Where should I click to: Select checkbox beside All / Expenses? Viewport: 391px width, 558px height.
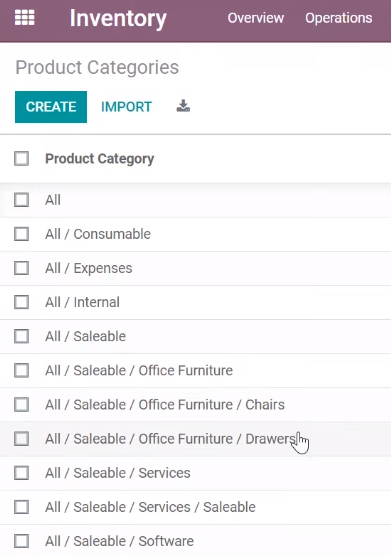pos(21,268)
